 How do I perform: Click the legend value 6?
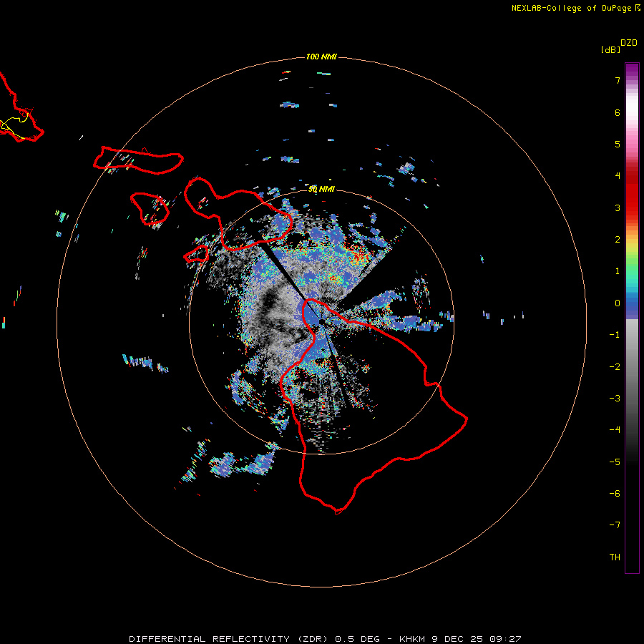point(618,112)
